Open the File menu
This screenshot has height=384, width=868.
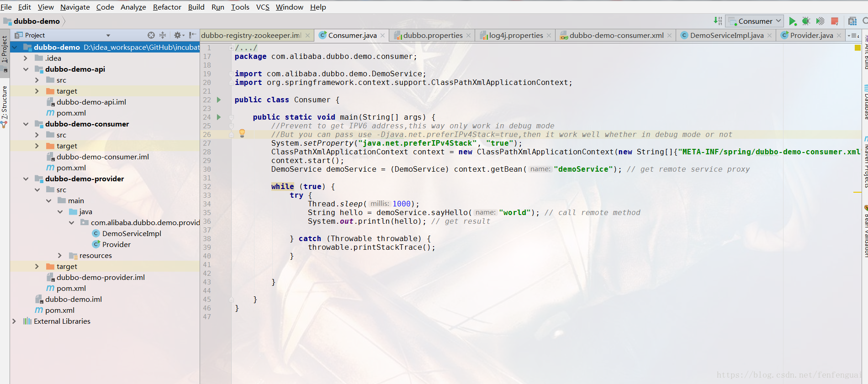click(x=6, y=7)
